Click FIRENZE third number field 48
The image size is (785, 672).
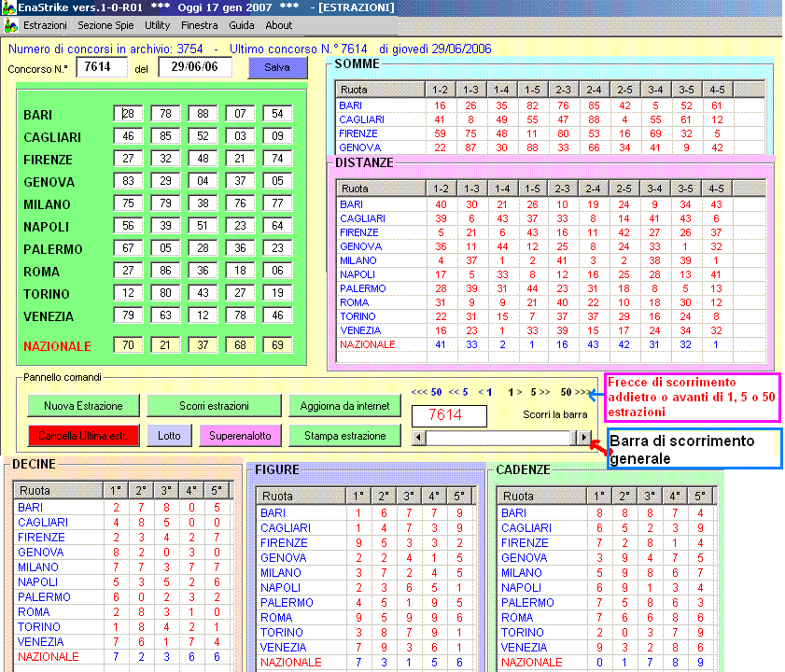tap(203, 159)
